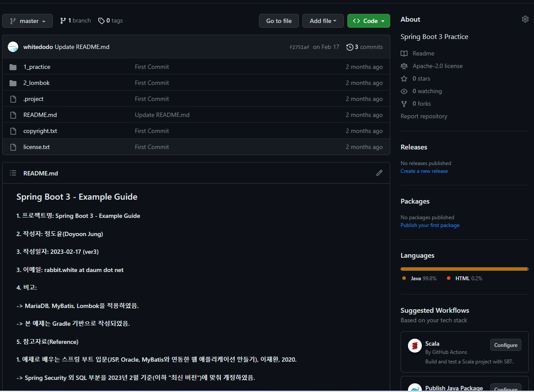The height and width of the screenshot is (392, 534).
Task: Select the HTML 0.2% language entry
Action: [x=464, y=278]
